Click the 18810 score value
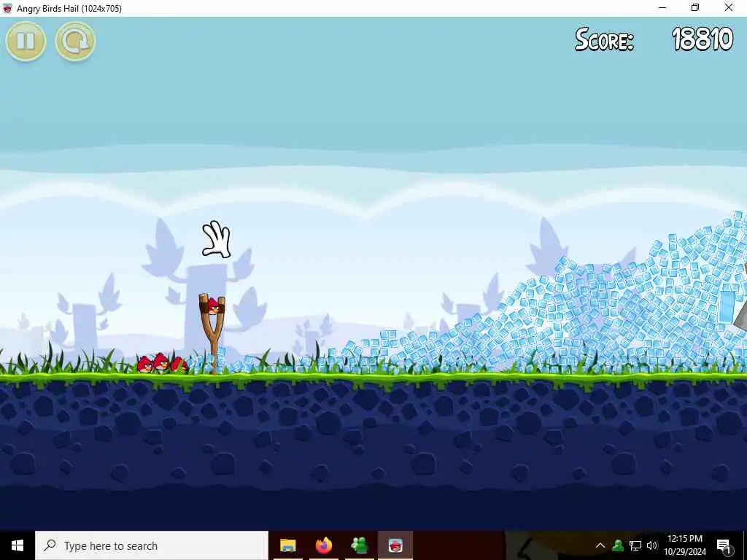The height and width of the screenshot is (560, 747). coord(703,39)
